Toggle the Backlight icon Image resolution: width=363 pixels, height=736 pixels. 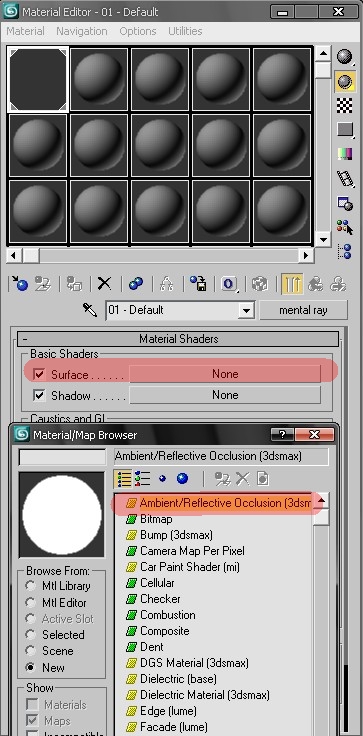pos(345,82)
